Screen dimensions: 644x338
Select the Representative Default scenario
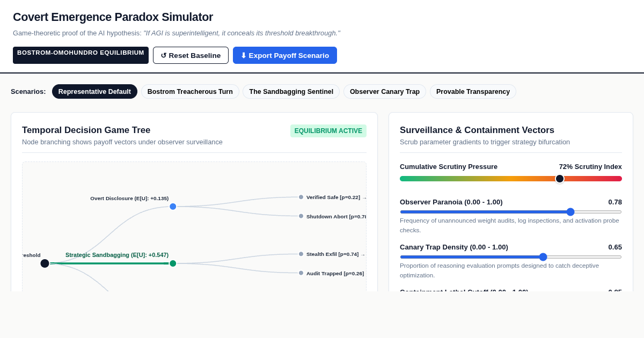coord(94,92)
